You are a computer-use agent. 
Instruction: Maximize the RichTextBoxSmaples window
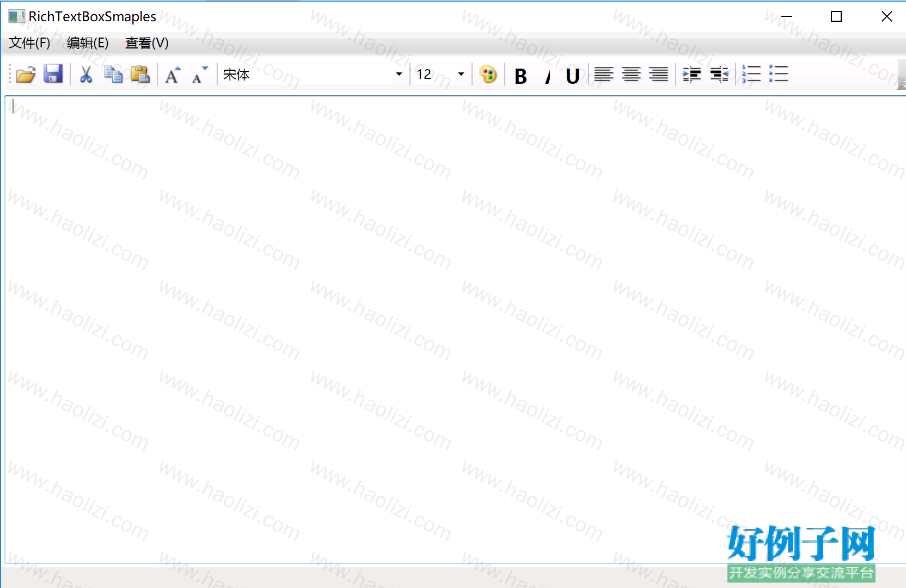[836, 16]
